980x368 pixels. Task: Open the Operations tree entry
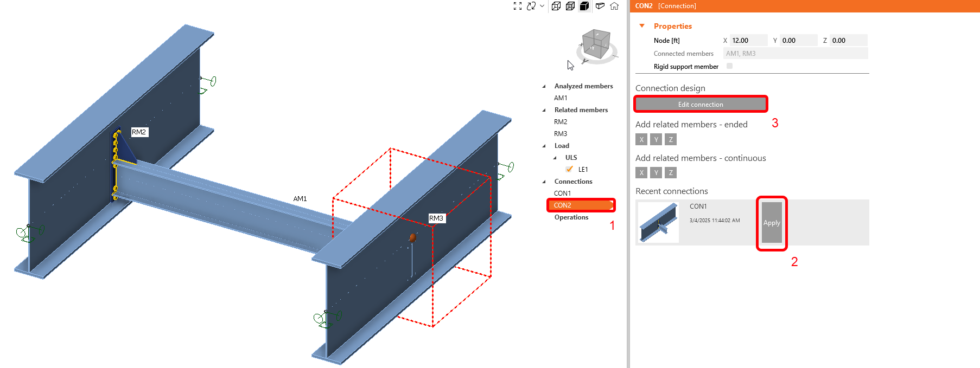(571, 217)
